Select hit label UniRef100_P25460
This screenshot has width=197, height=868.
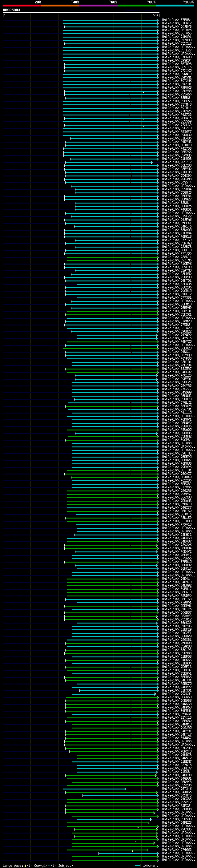(177, 94)
